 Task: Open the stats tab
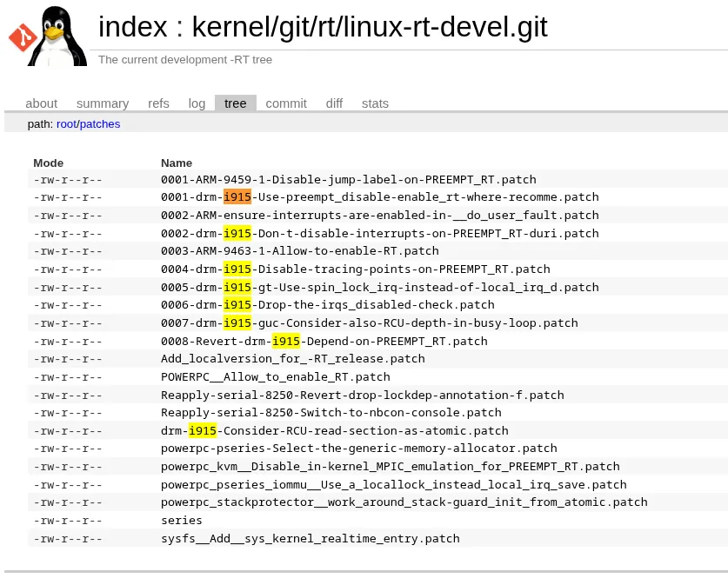tap(375, 103)
